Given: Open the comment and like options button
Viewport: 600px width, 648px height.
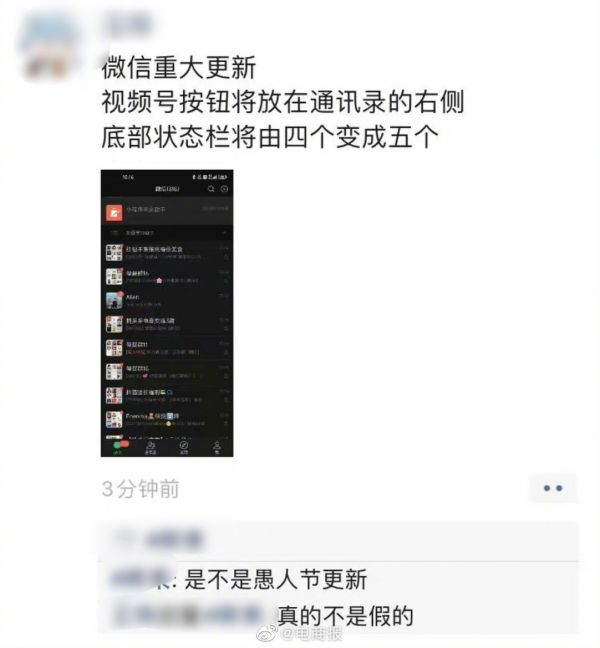Looking at the screenshot, I should click(552, 488).
